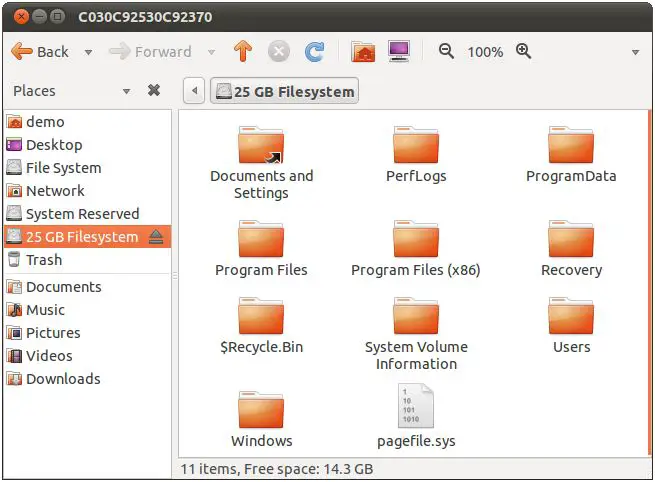Click the 100% zoom level label
The height and width of the screenshot is (482, 655).
tap(485, 52)
